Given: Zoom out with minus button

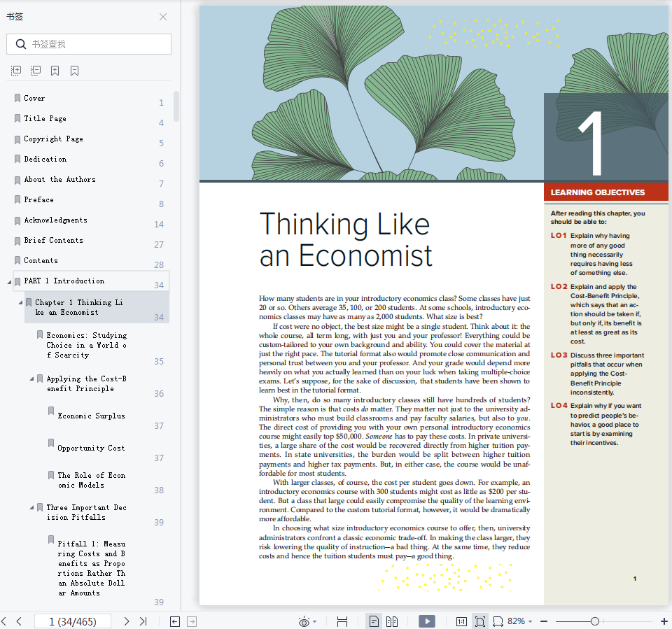Looking at the screenshot, I should [x=544, y=621].
